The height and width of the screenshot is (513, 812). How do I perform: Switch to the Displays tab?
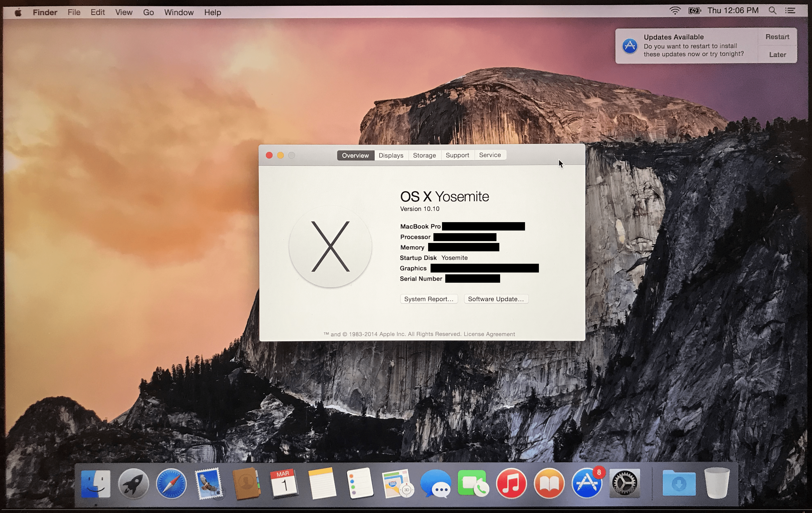point(391,155)
